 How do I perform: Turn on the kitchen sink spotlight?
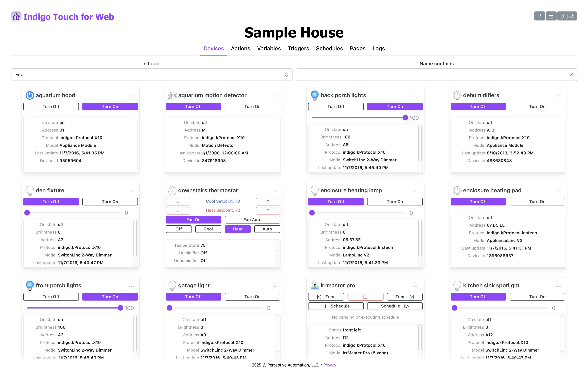point(537,297)
